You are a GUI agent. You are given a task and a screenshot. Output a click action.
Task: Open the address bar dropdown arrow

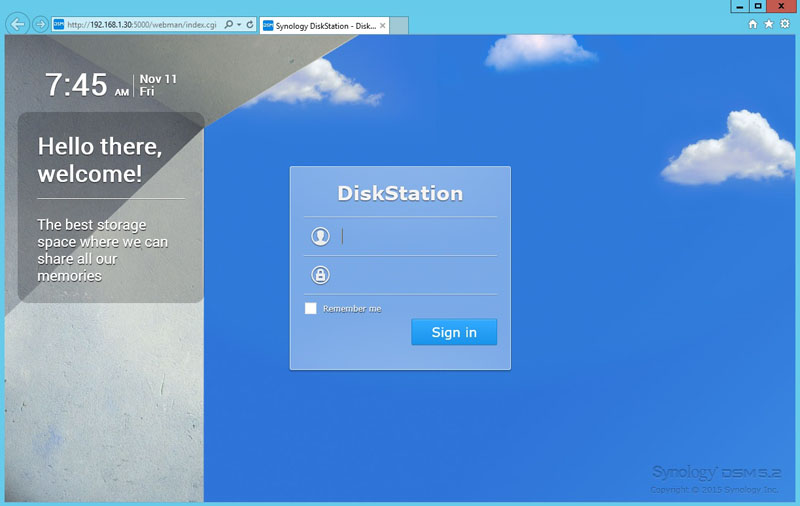tap(239, 24)
